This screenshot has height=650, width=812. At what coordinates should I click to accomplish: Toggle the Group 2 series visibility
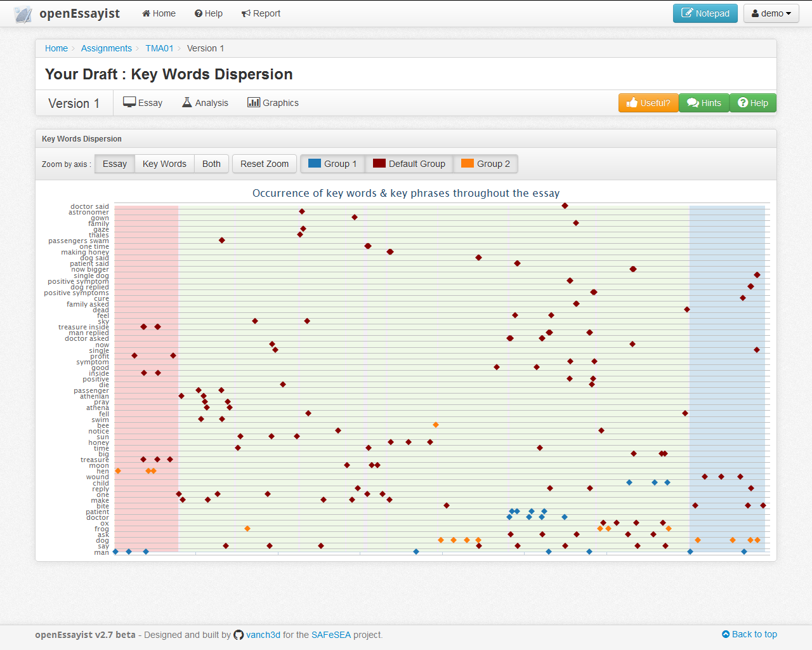click(485, 163)
